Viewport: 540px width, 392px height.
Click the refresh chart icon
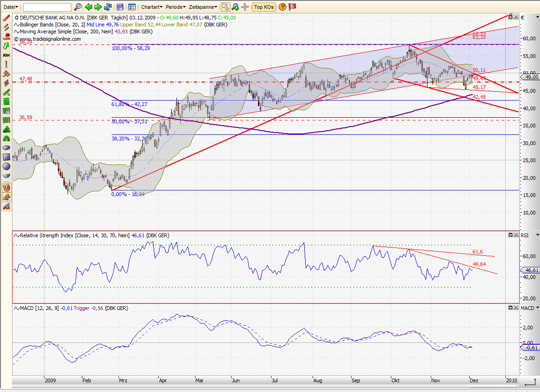(108, 6)
